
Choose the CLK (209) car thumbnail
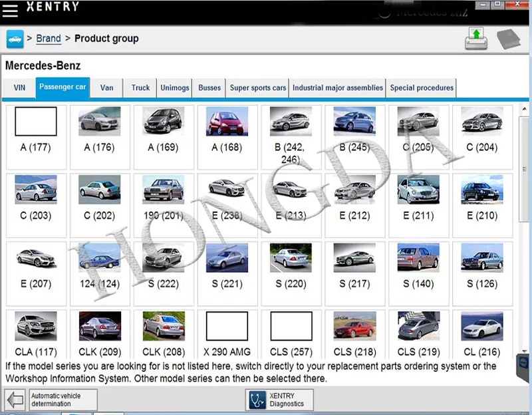pos(100,326)
